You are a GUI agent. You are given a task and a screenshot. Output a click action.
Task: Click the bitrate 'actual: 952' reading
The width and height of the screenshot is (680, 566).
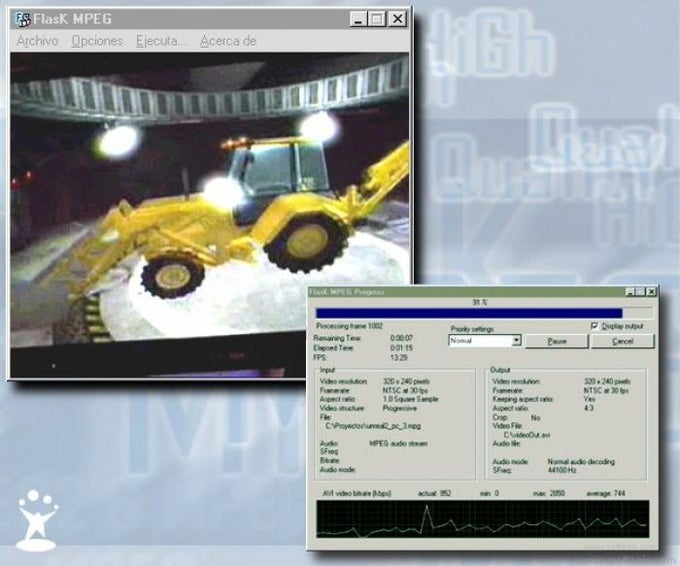[434, 494]
